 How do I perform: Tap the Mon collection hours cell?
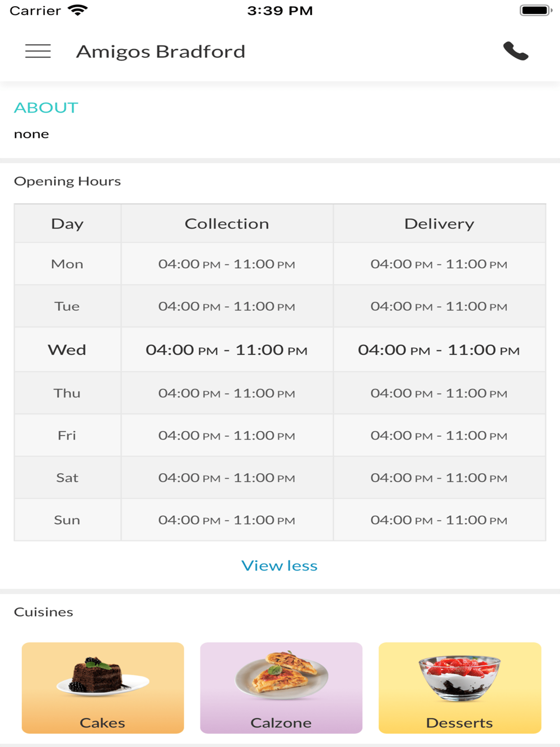click(227, 264)
